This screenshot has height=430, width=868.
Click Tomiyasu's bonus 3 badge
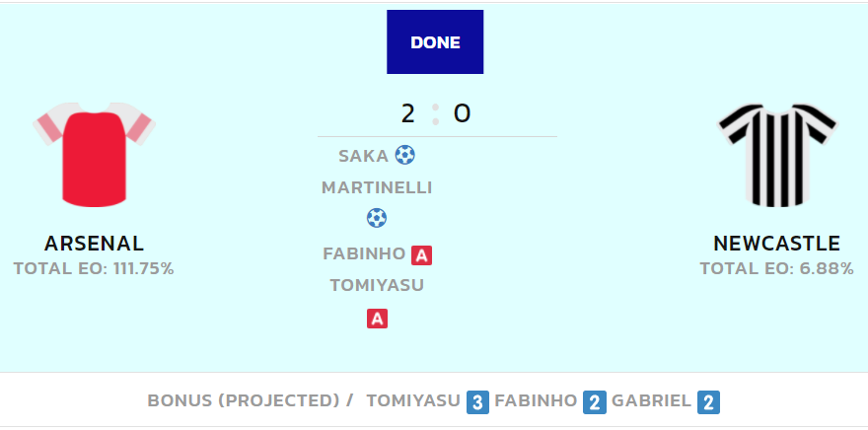[x=477, y=402]
